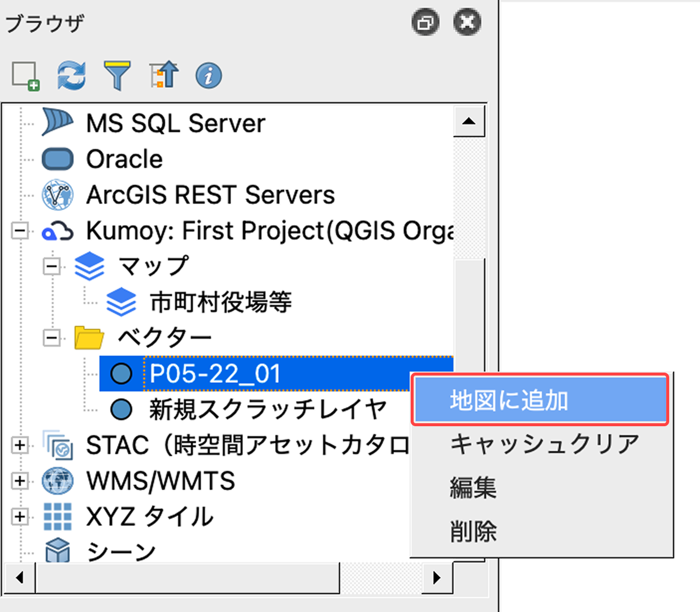Refresh the browser panel tree
Screen dimensions: 700x612
click(71, 76)
